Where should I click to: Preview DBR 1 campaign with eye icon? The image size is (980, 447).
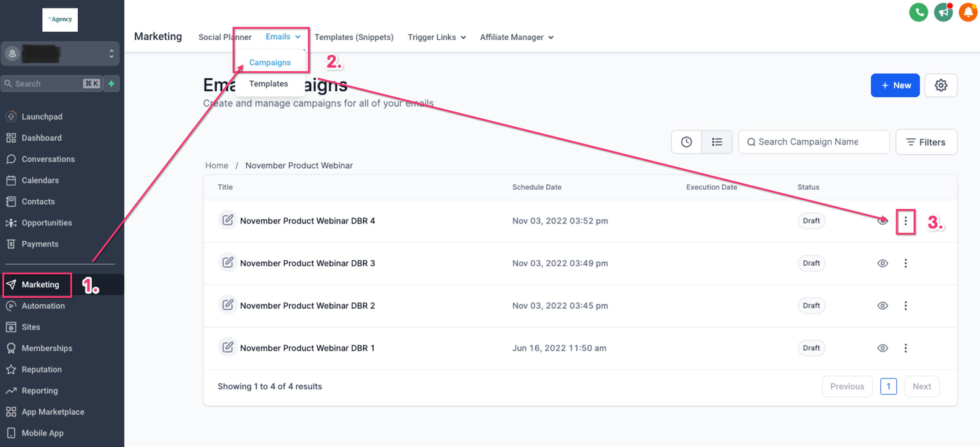pos(883,348)
